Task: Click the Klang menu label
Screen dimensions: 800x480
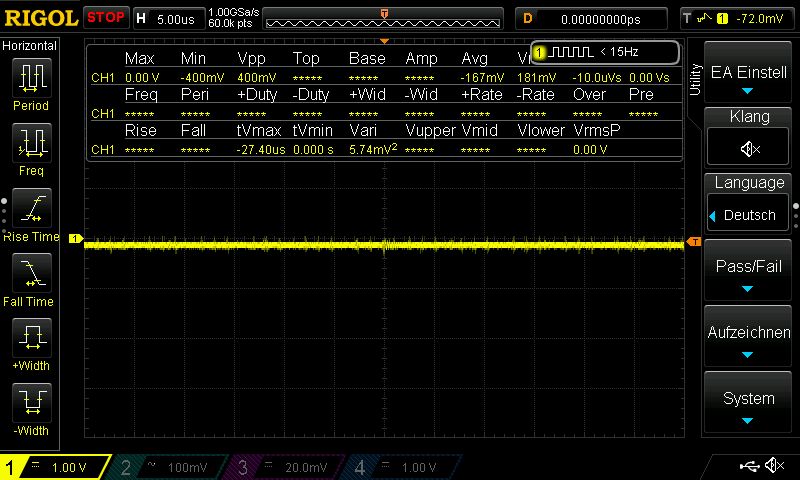Action: (749, 116)
